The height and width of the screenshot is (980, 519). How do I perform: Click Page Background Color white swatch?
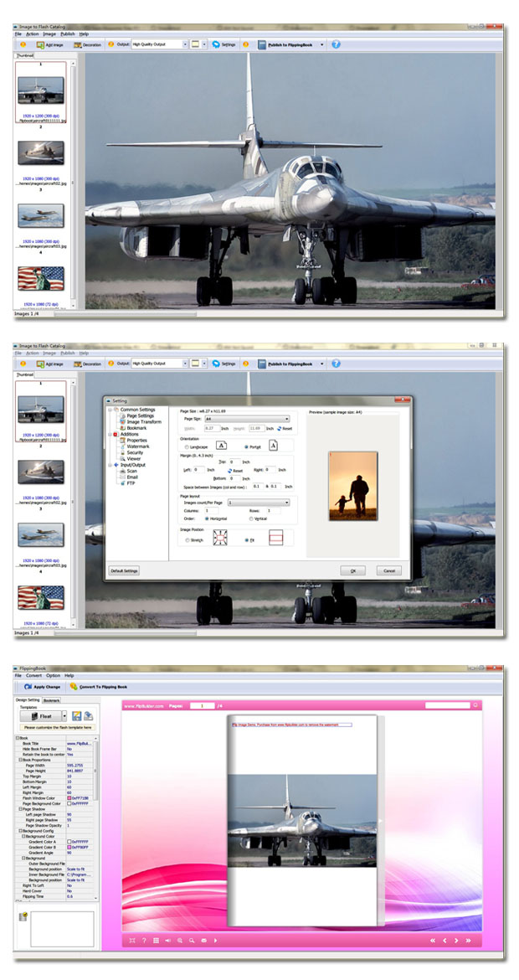pos(69,804)
